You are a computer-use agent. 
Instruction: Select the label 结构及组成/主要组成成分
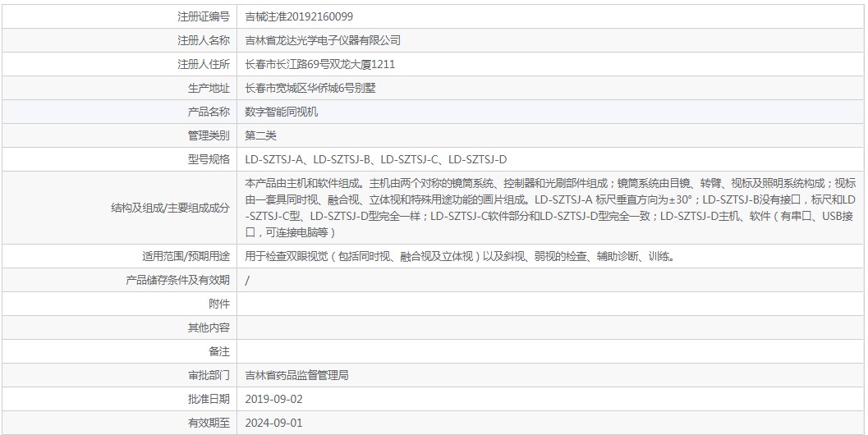click(171, 208)
